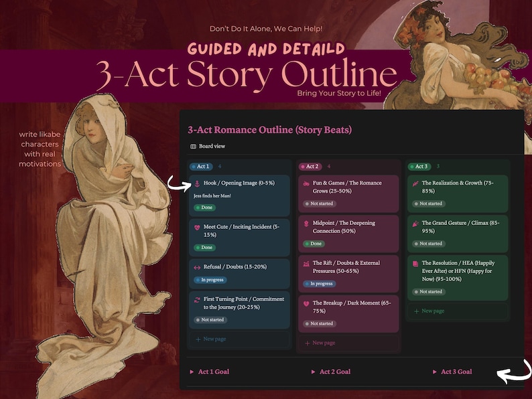Click the party icon on Grand Gesture card
The height and width of the screenshot is (399, 532).
pos(415,224)
